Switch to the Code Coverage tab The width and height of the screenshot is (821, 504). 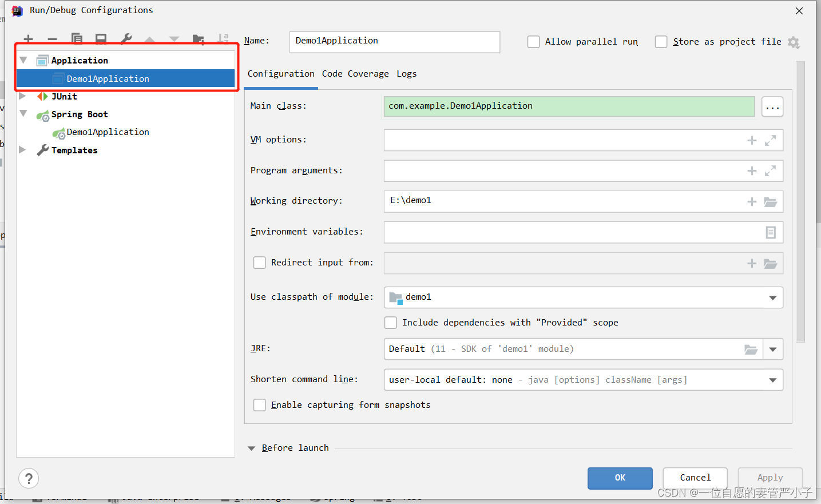[x=355, y=74]
